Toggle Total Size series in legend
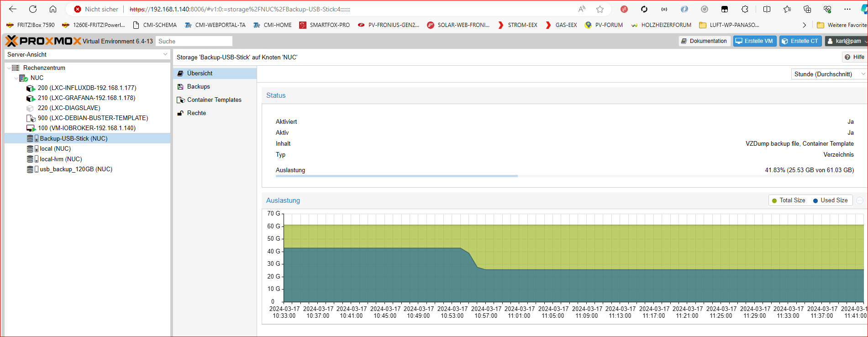Viewport: 868px width, 337px height. click(788, 200)
